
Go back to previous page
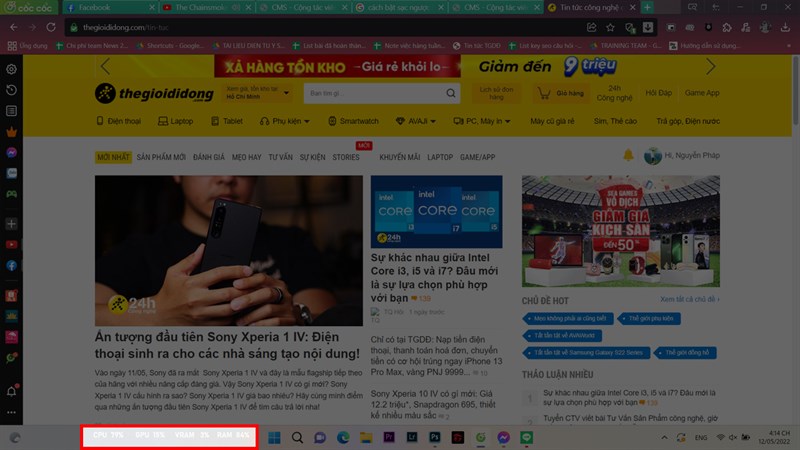[14, 28]
